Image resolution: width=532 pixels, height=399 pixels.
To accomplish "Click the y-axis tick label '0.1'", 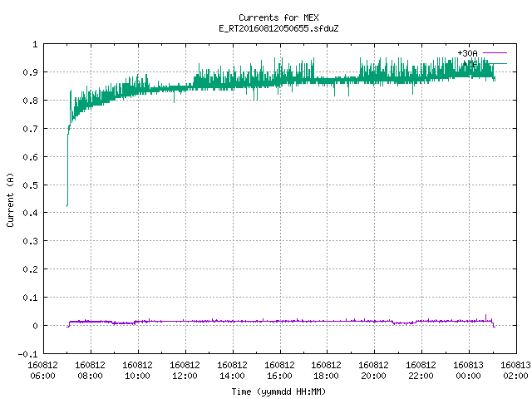I will (x=30, y=298).
